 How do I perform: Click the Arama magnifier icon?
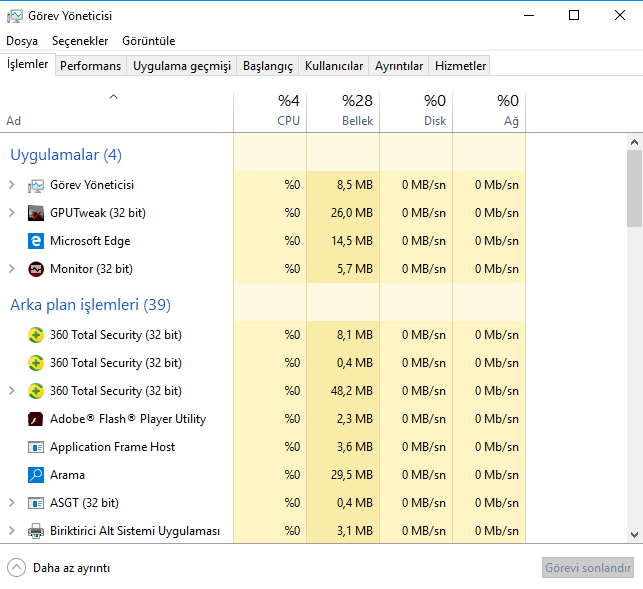36,475
